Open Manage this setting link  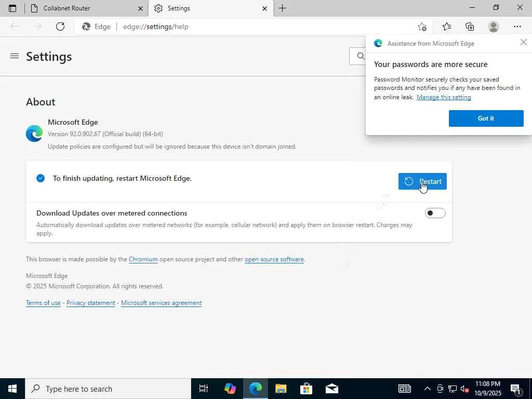click(x=444, y=97)
